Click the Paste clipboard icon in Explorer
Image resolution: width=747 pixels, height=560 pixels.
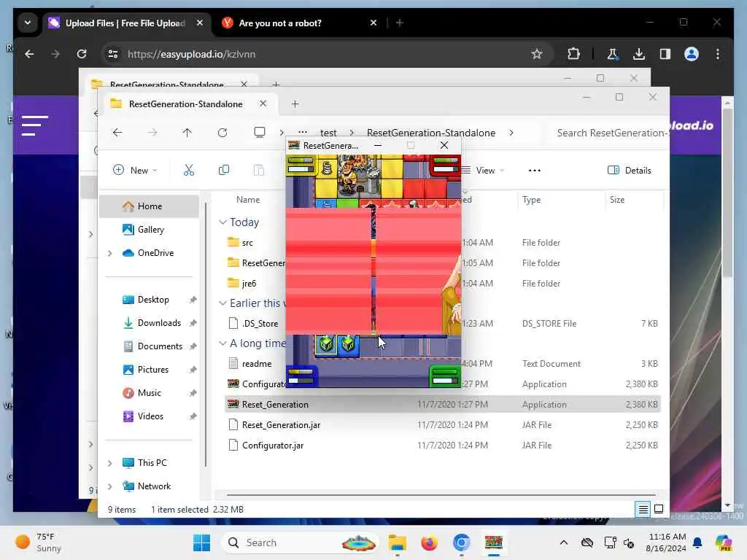coord(259,170)
